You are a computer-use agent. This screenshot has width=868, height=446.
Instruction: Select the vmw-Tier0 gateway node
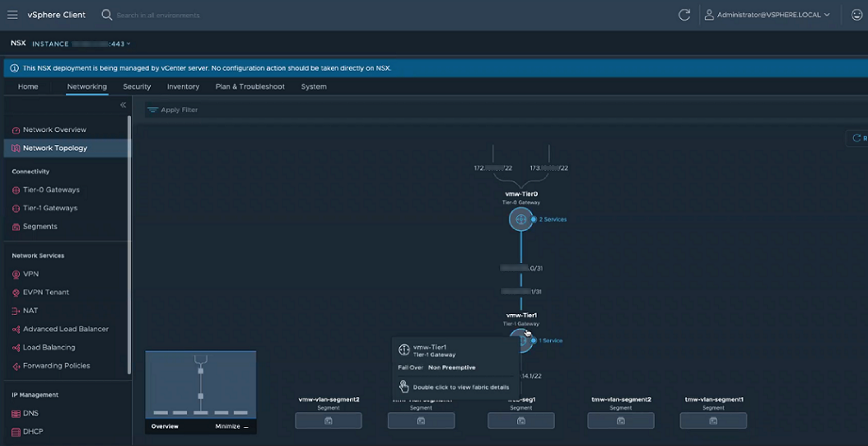point(521,219)
